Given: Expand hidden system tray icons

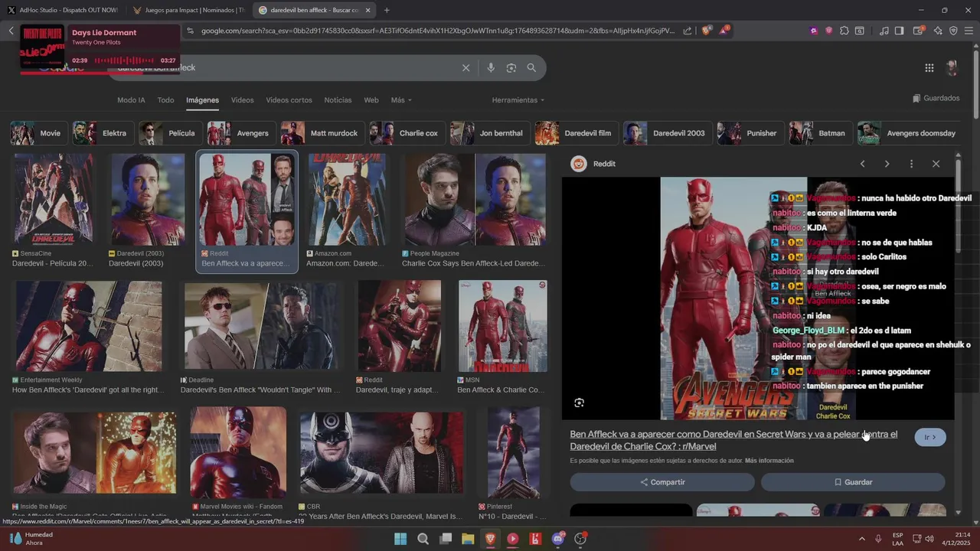Looking at the screenshot, I should tap(862, 539).
